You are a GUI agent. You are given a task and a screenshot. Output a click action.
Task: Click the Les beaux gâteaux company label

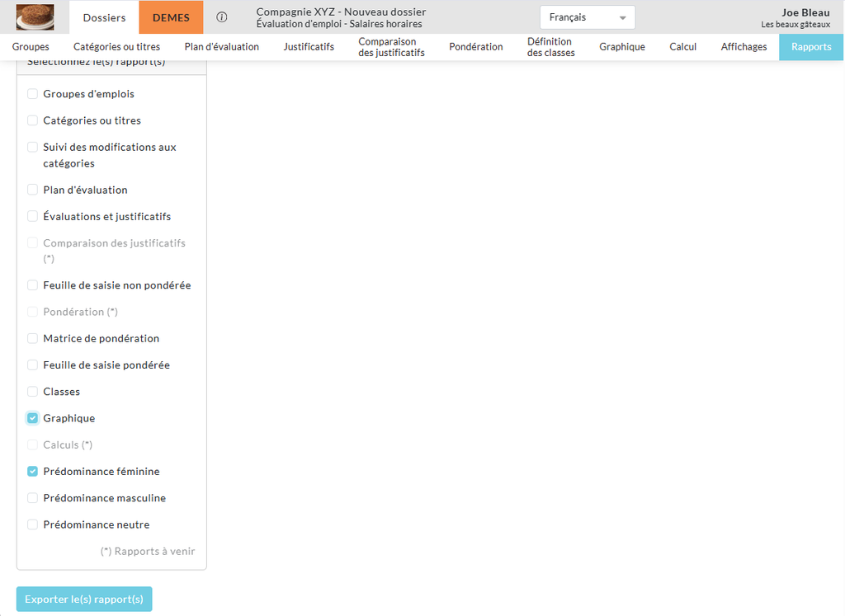[795, 24]
